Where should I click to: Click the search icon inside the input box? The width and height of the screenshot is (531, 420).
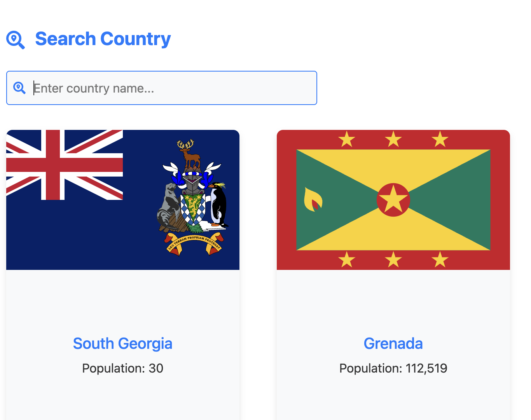point(19,88)
